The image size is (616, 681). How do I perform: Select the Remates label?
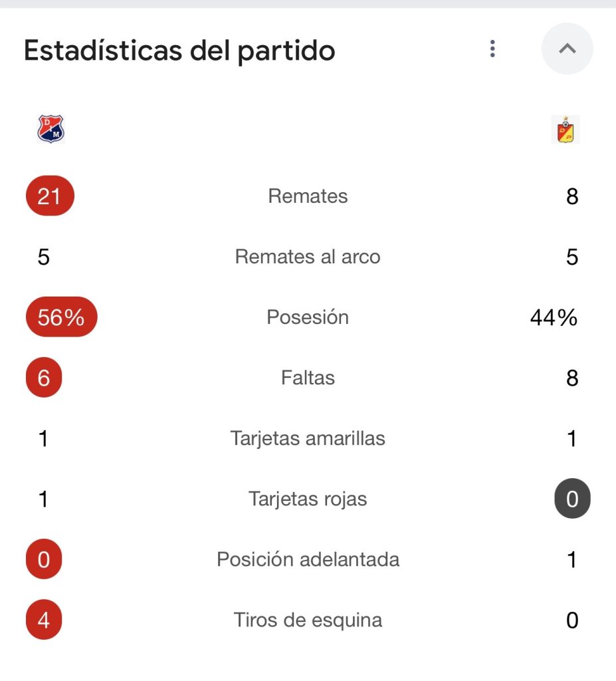pyautogui.click(x=308, y=196)
